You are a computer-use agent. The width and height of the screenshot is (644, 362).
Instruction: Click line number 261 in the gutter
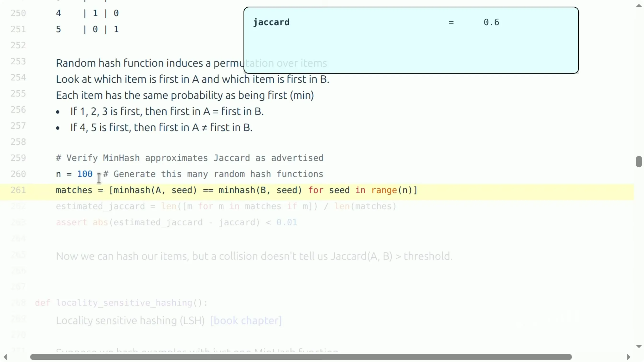[x=18, y=190]
